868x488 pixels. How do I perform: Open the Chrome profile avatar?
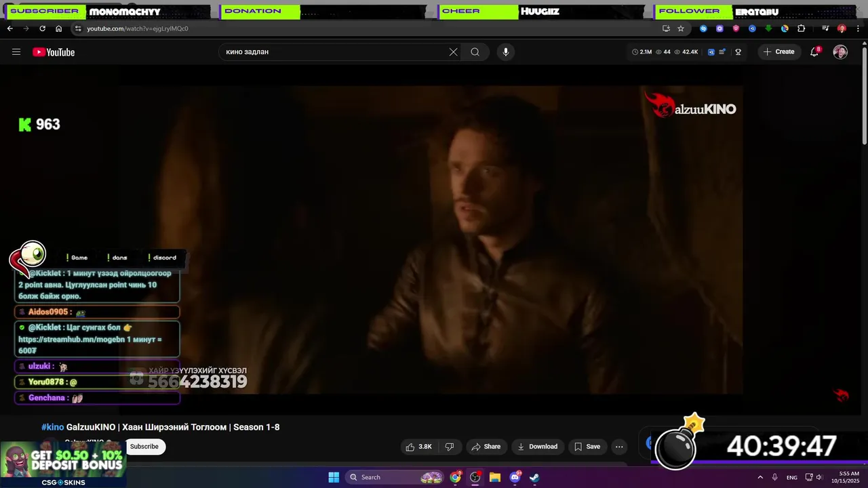(842, 28)
